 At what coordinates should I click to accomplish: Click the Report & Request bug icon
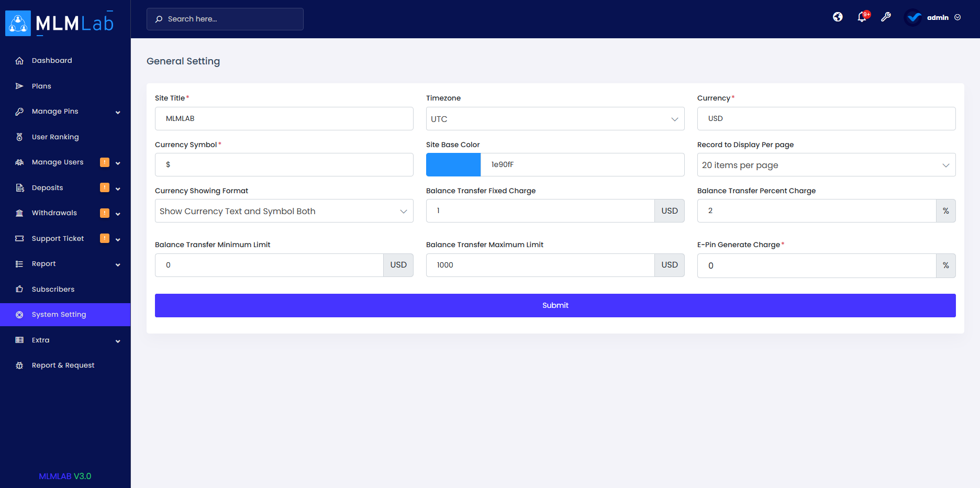click(x=19, y=365)
